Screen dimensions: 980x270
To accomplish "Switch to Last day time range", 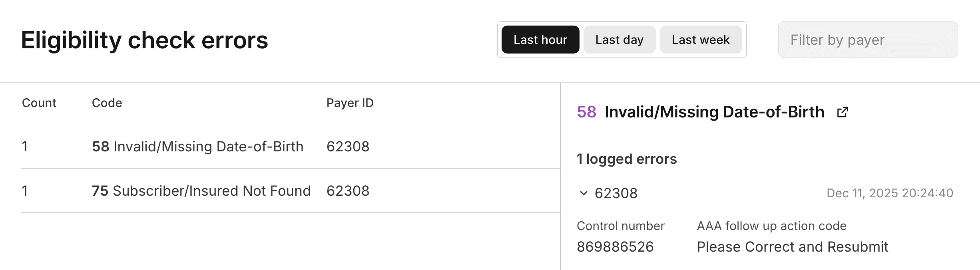I will click(619, 40).
